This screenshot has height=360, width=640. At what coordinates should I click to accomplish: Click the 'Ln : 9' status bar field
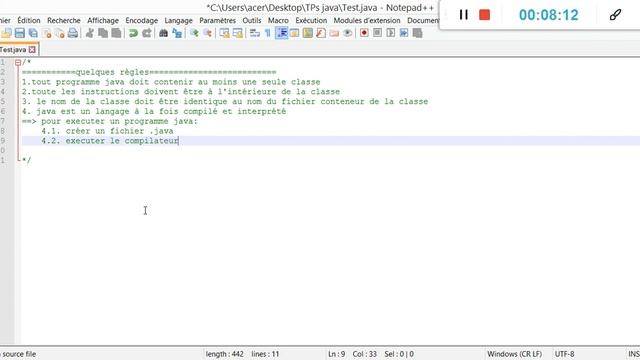click(x=337, y=354)
